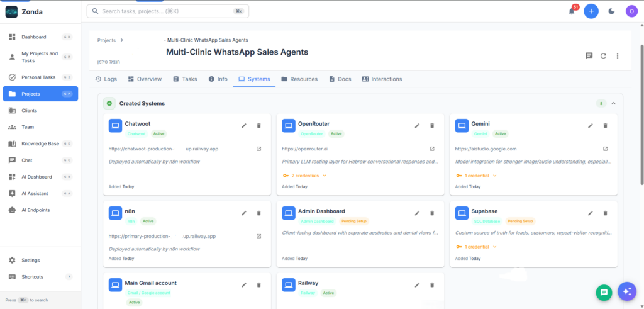Open Clients in the sidebar
This screenshot has width=644, height=309.
40,111
